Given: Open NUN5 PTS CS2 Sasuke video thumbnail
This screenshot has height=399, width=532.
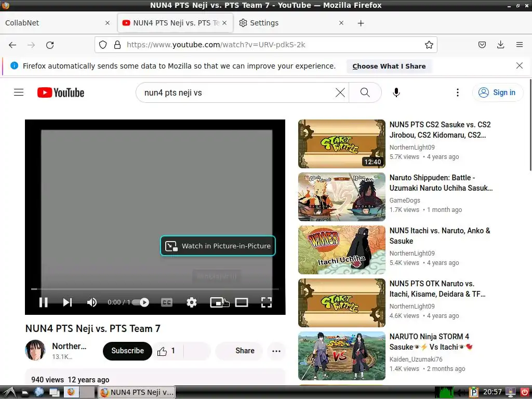Looking at the screenshot, I should pos(342,143).
